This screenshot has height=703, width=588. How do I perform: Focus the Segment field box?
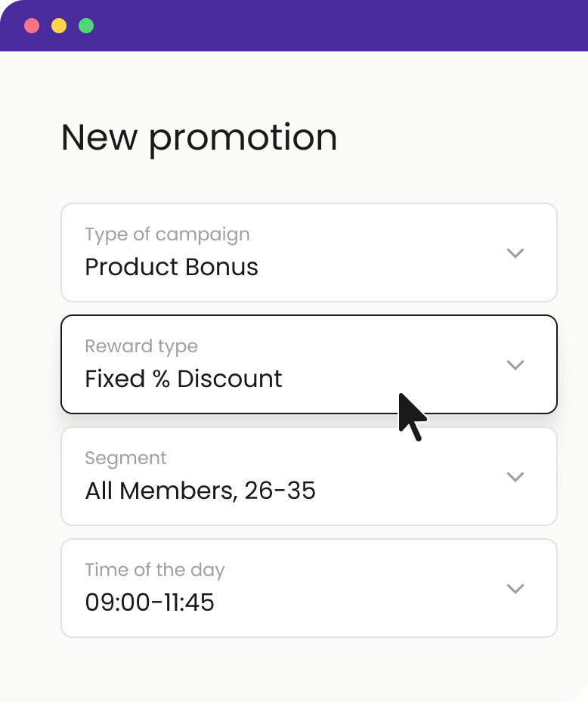(x=309, y=476)
